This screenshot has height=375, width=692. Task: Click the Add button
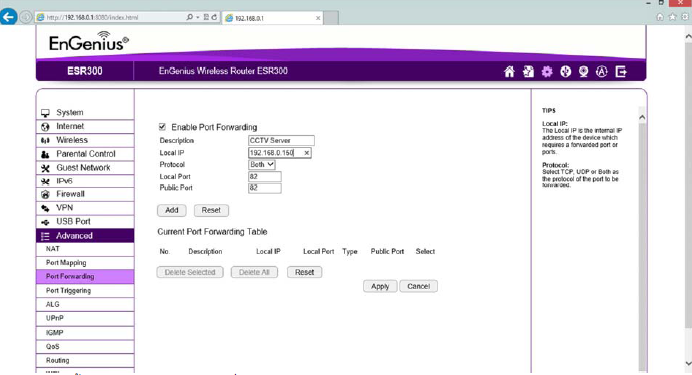(x=172, y=210)
